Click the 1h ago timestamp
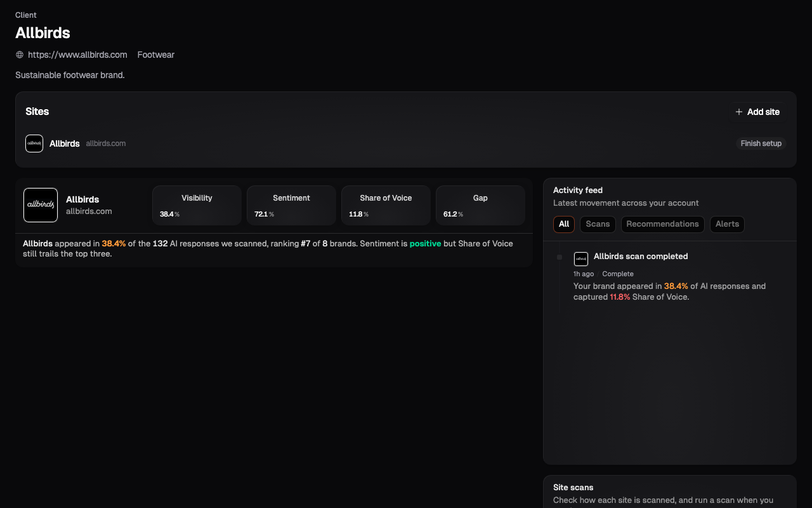The height and width of the screenshot is (508, 812). [584, 274]
